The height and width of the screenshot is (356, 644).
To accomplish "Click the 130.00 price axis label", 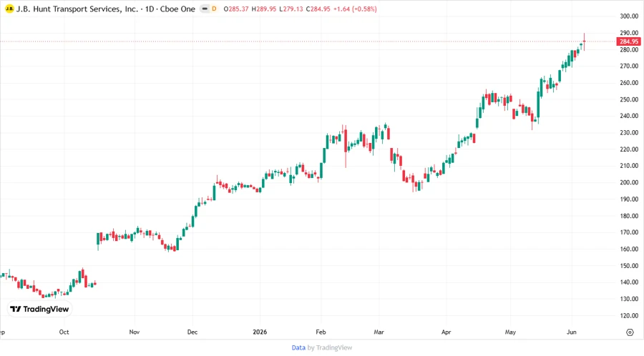I will (x=629, y=299).
